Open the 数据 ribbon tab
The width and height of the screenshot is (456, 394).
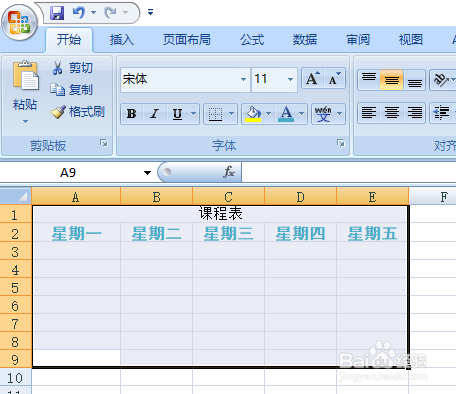[305, 40]
